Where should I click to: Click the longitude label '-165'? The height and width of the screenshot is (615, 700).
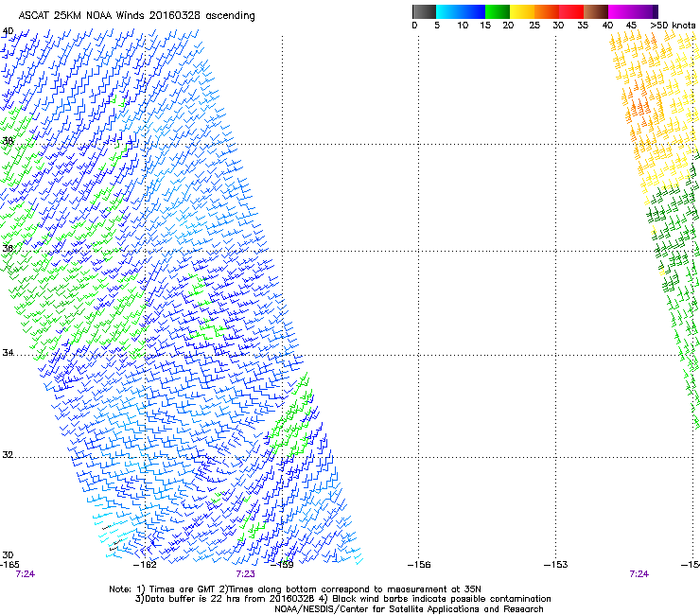9,565
